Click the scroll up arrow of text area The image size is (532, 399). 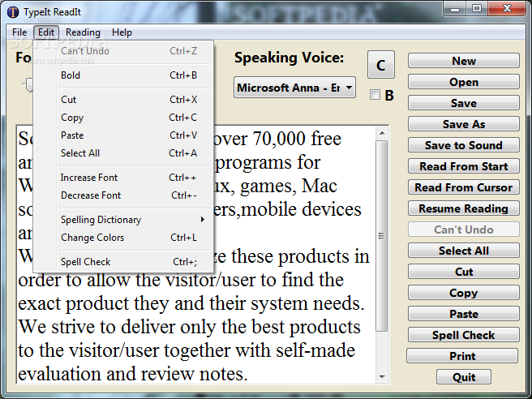click(382, 133)
